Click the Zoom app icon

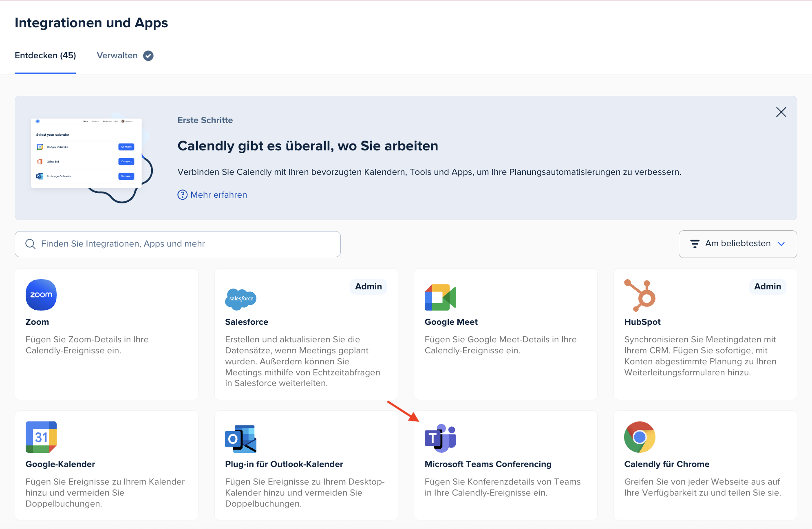41,295
